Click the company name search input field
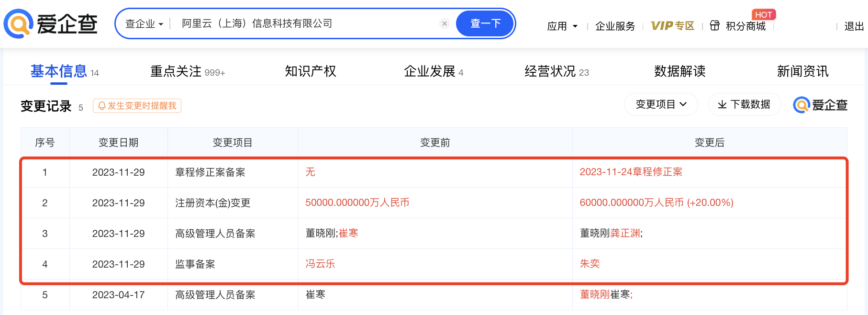This screenshot has height=315, width=868. click(x=306, y=23)
